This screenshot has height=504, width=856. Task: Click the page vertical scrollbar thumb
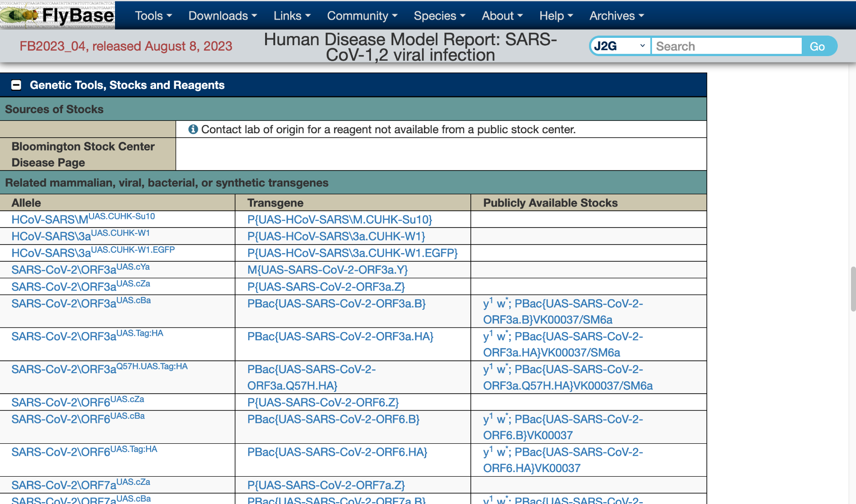coord(853,289)
